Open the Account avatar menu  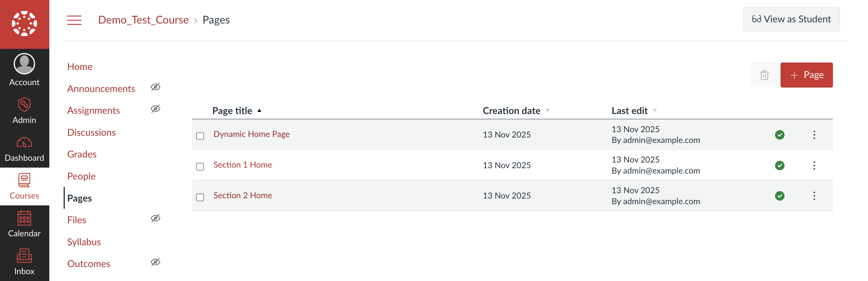pyautogui.click(x=24, y=64)
